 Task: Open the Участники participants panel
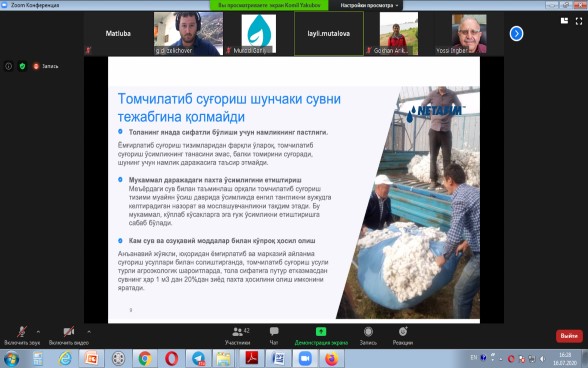[237, 335]
